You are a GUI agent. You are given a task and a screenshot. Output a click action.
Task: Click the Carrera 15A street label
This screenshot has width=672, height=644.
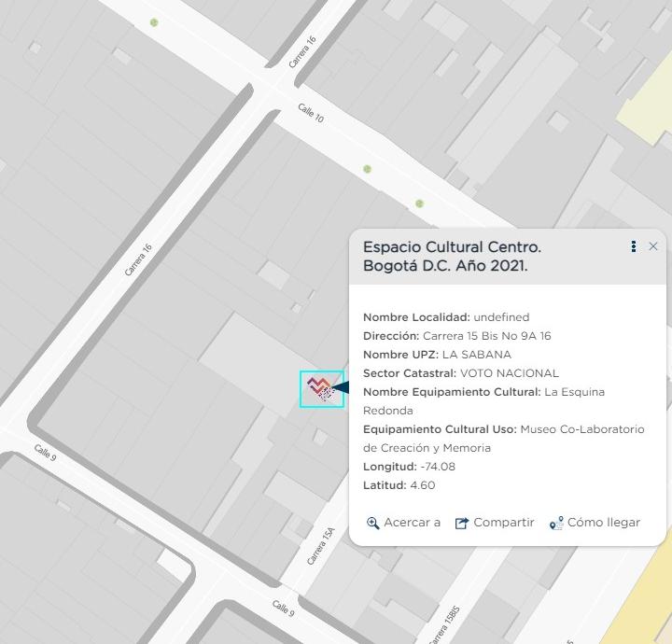pos(320,546)
